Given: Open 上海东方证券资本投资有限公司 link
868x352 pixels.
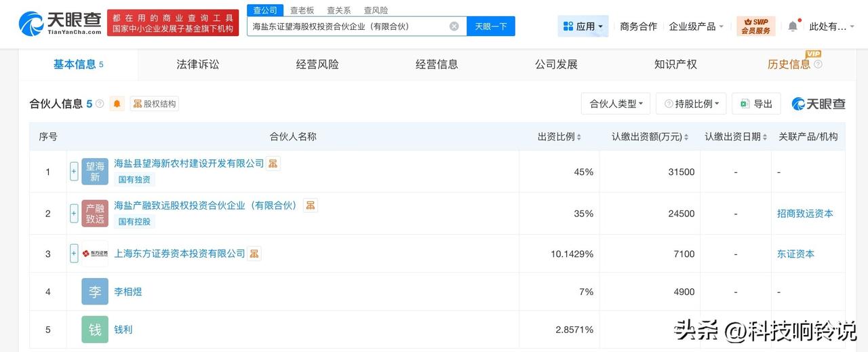Looking at the screenshot, I should [x=180, y=254].
